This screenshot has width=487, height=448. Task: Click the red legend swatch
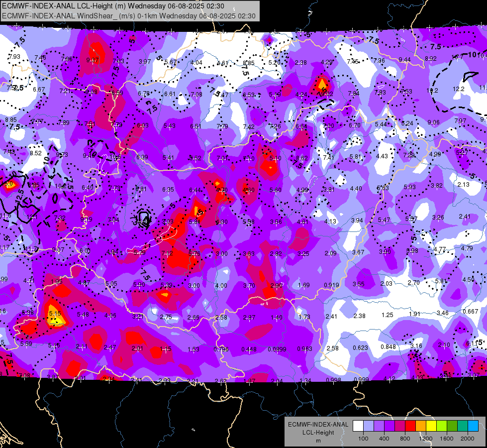(x=410, y=426)
